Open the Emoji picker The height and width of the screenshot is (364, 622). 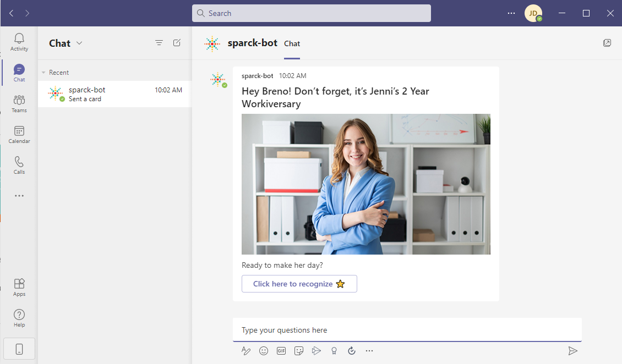264,351
